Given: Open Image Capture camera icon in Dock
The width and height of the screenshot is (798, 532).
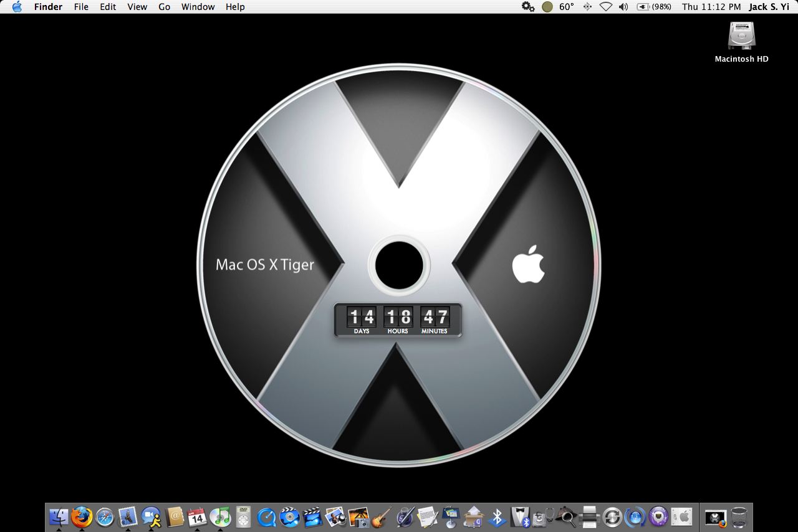Looking at the screenshot, I should pos(358,516).
